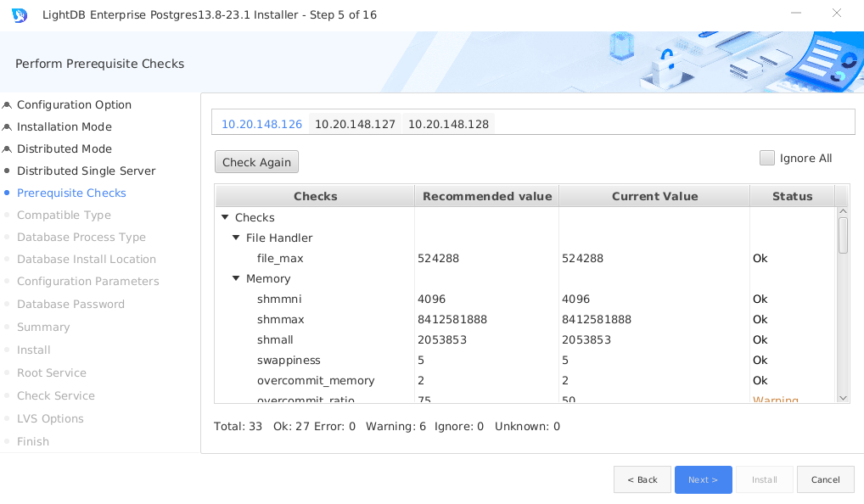Proceed with the Next button

click(703, 479)
